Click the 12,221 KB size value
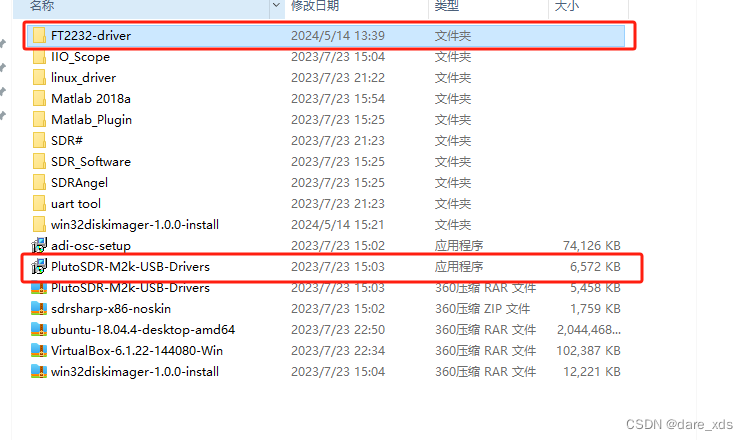Viewport: 748px width, 440px height. 592,372
